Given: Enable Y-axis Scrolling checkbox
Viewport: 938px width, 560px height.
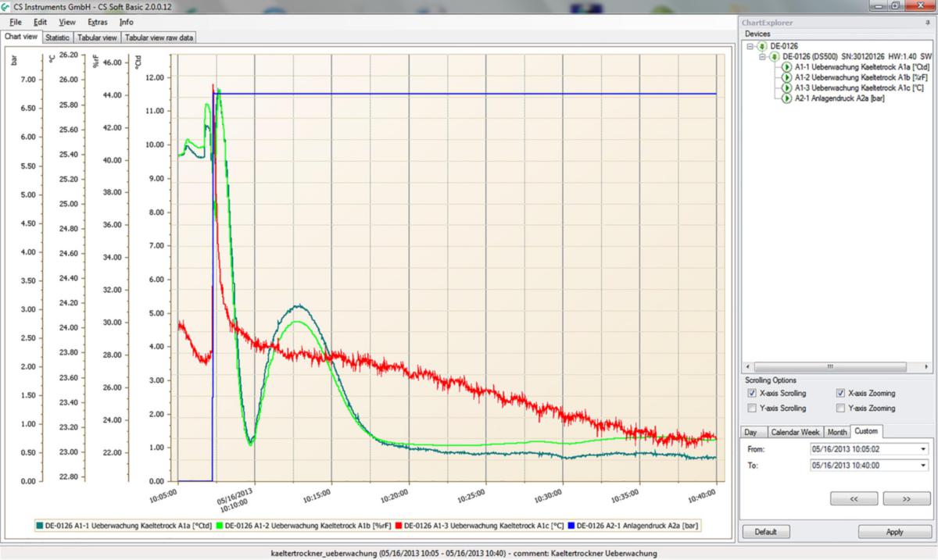Looking at the screenshot, I should click(752, 408).
